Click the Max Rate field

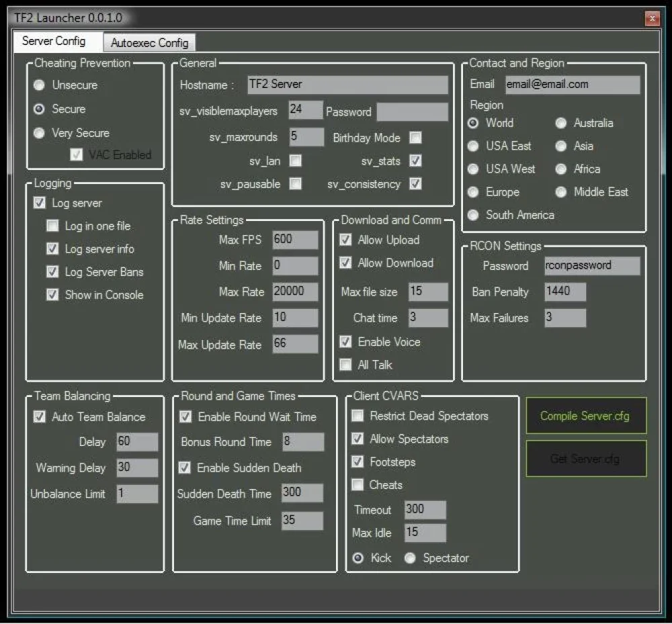click(x=295, y=292)
